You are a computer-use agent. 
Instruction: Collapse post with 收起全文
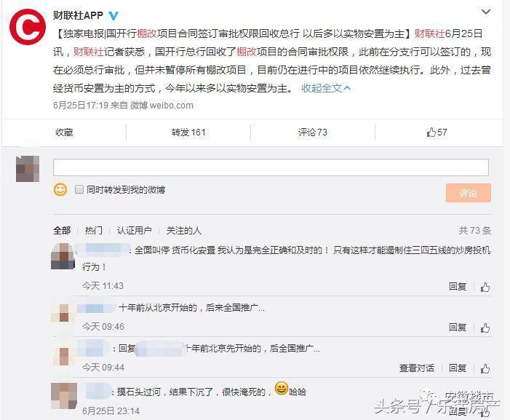[x=326, y=88]
